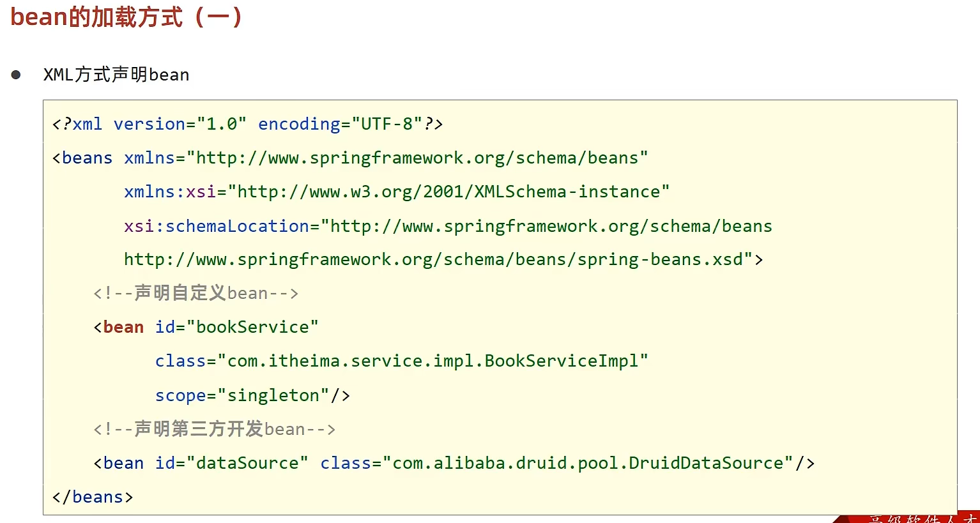The image size is (980, 523).
Task: Click the bullet point before XML方式声明bean
Action: coord(16,75)
